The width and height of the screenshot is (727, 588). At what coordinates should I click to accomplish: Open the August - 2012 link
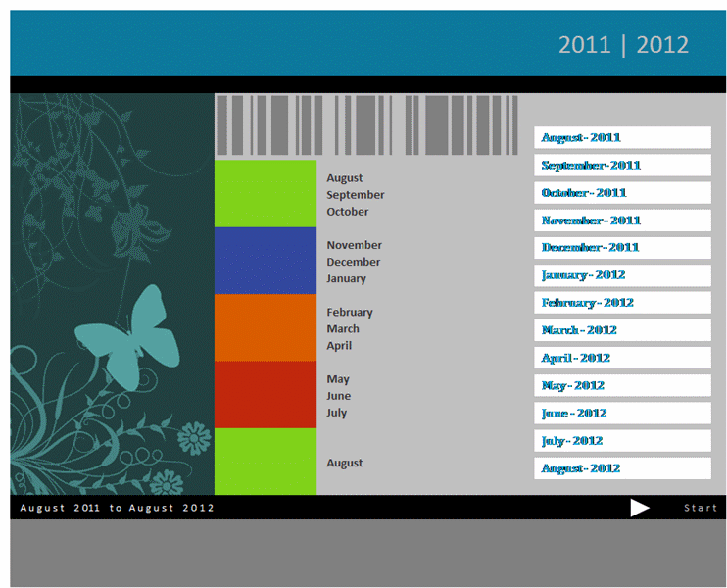pos(622,468)
